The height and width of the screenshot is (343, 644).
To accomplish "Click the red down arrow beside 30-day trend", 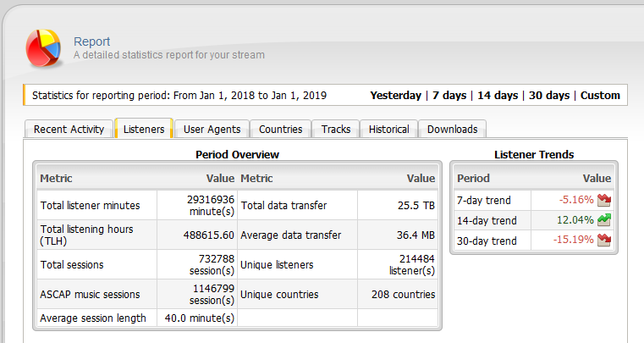I will click(603, 240).
